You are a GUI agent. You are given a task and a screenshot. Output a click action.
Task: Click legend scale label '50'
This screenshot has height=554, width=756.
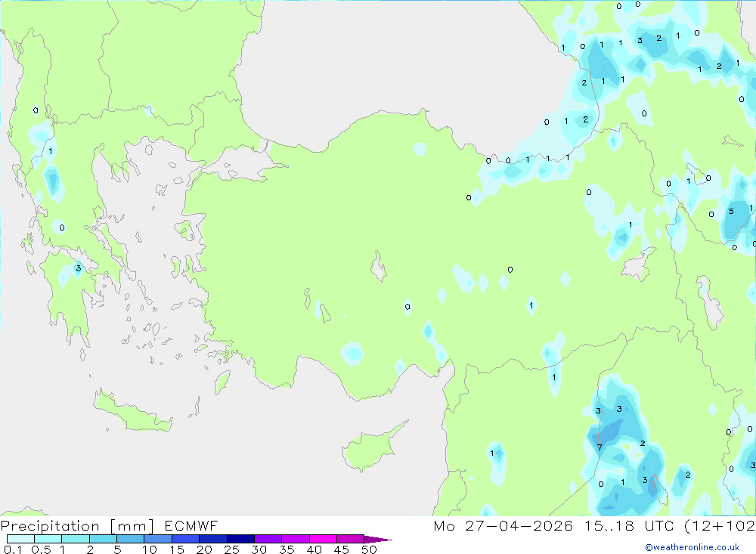pyautogui.click(x=370, y=549)
